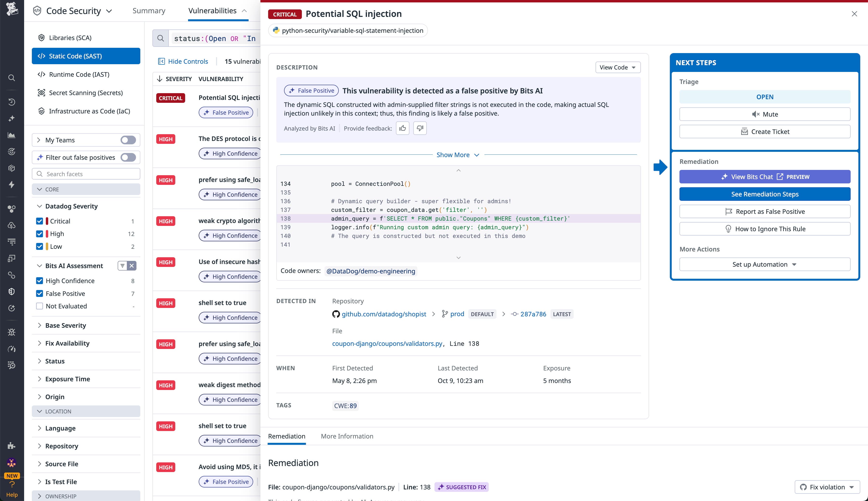Click the GitHub icon beside datadog/shopist
Viewport: 868px width, 501px height.
pos(336,314)
